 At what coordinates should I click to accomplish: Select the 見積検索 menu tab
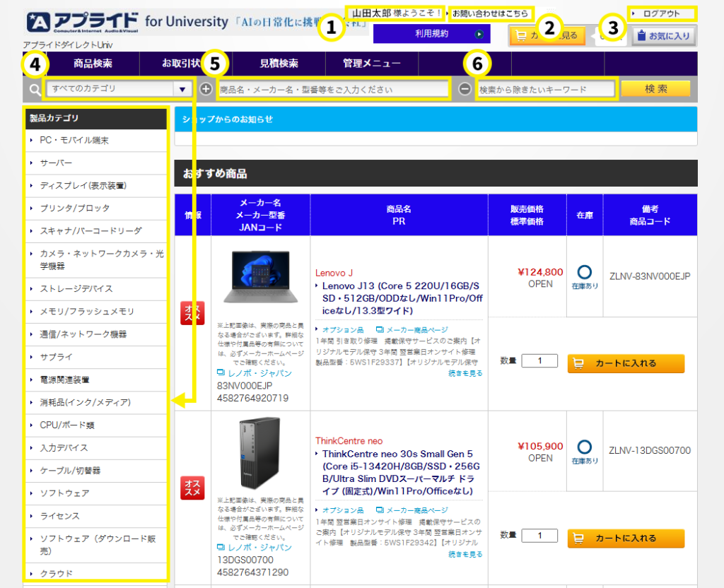point(279,64)
